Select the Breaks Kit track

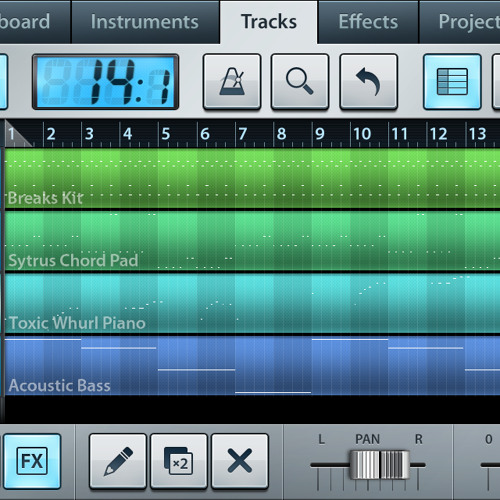[x=252, y=179]
